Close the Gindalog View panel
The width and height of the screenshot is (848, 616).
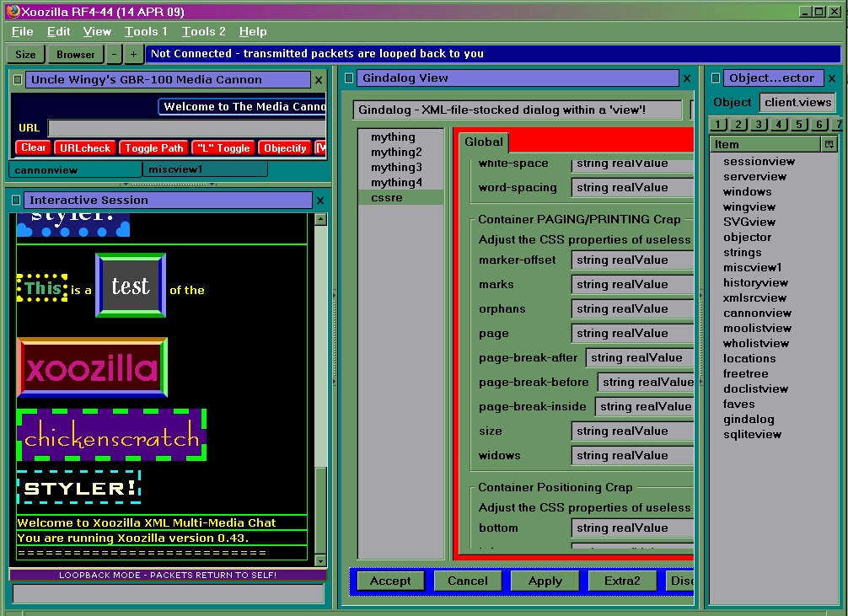tap(687, 78)
